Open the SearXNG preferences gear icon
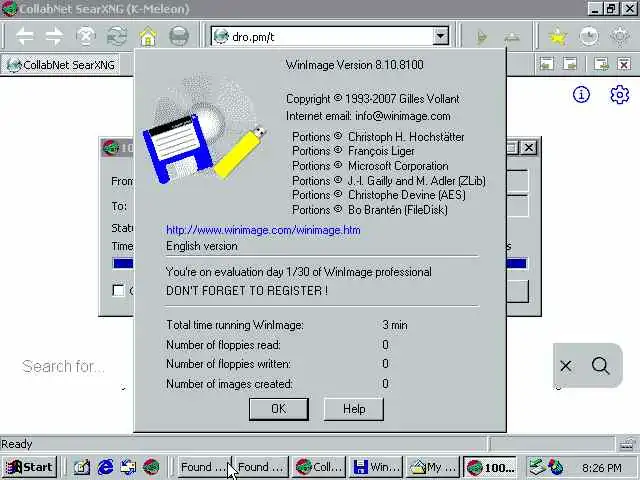The image size is (640, 480). click(619, 95)
